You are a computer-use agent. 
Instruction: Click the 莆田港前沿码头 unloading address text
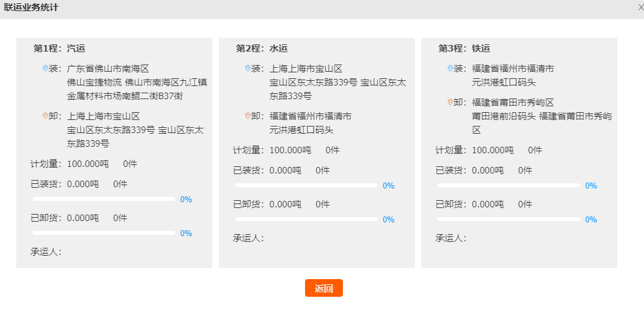(504, 116)
